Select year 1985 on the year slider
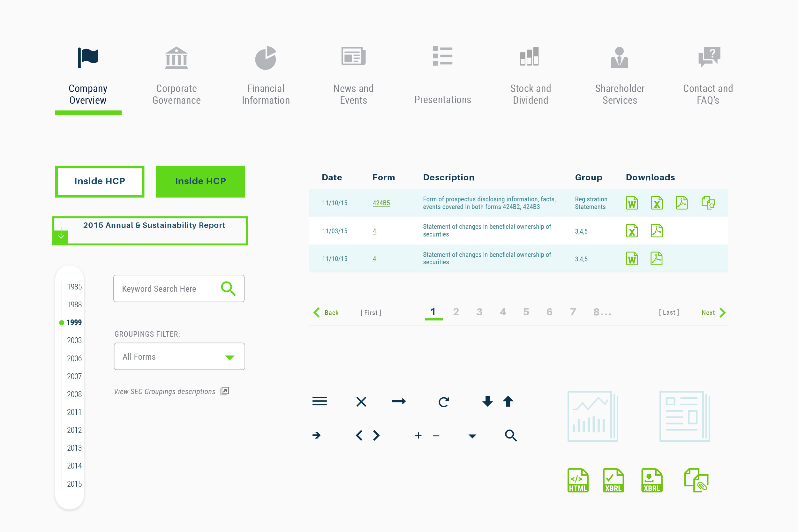The width and height of the screenshot is (798, 532). 74,287
